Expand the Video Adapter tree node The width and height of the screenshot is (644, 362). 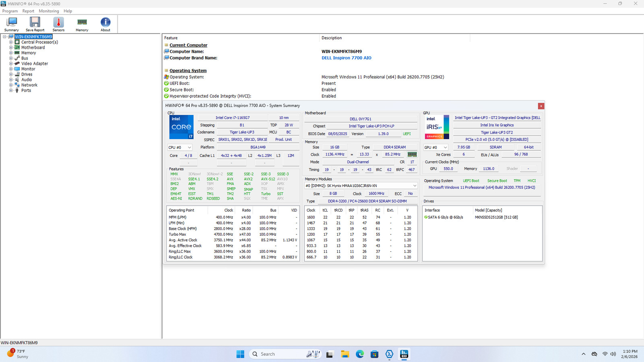tap(11, 64)
